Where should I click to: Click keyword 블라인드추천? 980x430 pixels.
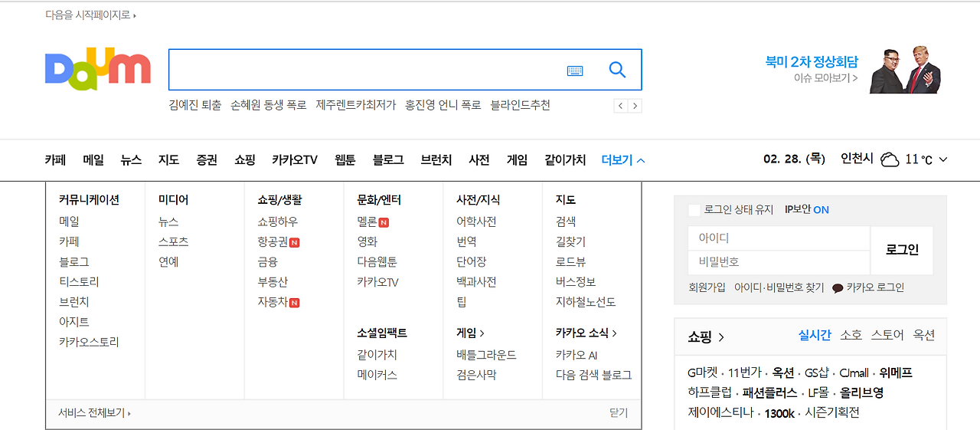pos(521,105)
